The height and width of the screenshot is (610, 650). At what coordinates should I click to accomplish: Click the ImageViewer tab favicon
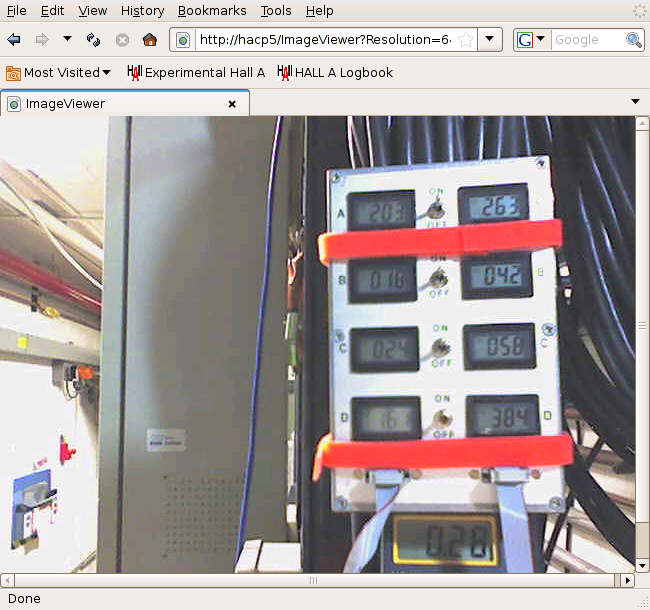coord(14,104)
